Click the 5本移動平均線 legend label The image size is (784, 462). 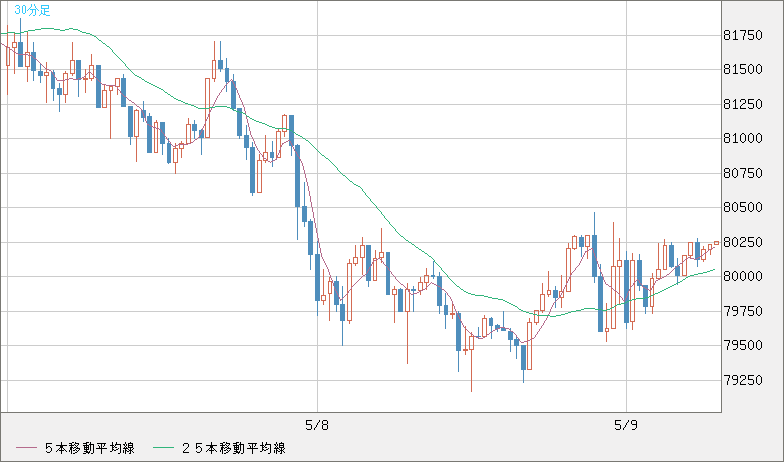pyautogui.click(x=90, y=448)
